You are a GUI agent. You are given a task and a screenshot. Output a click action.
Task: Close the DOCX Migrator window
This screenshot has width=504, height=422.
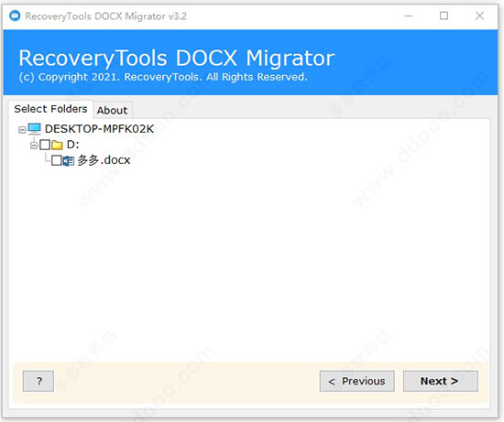479,16
